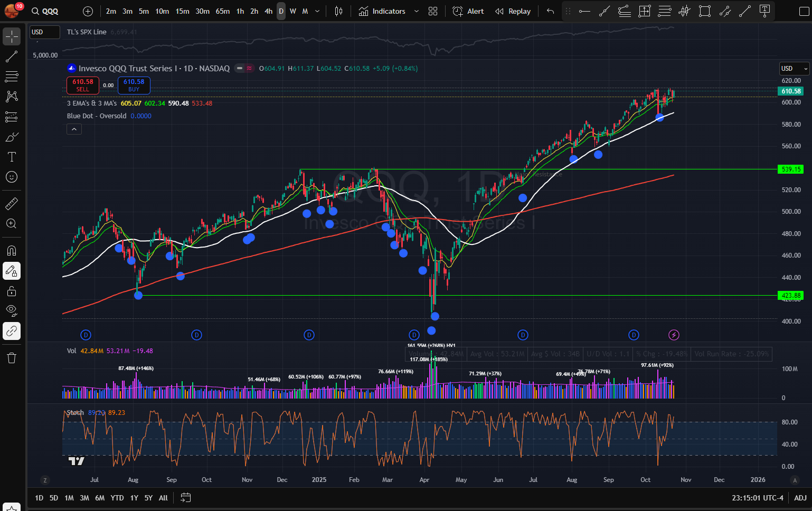Select the 2m timeframe
The image size is (812, 511).
111,11
